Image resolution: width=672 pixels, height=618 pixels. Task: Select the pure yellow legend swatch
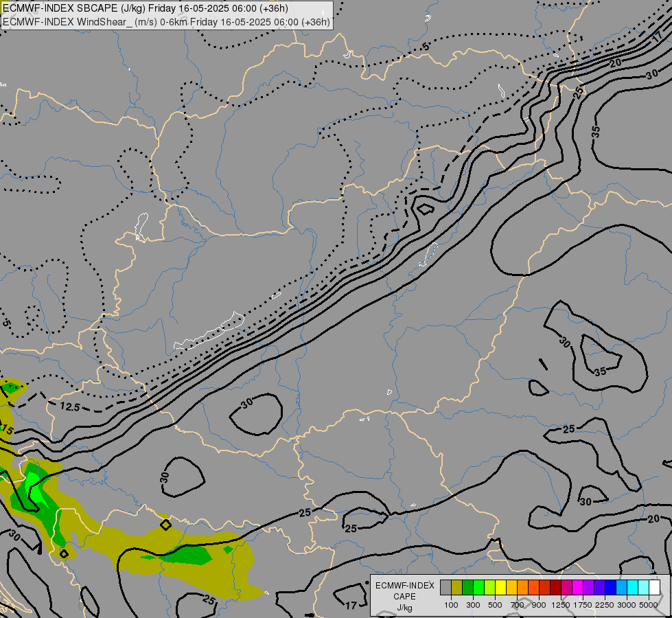pos(500,587)
